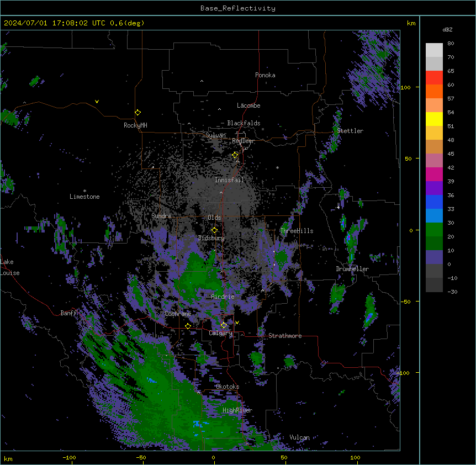Click the white plus marker northeast of Drumheller

coord(338,207)
